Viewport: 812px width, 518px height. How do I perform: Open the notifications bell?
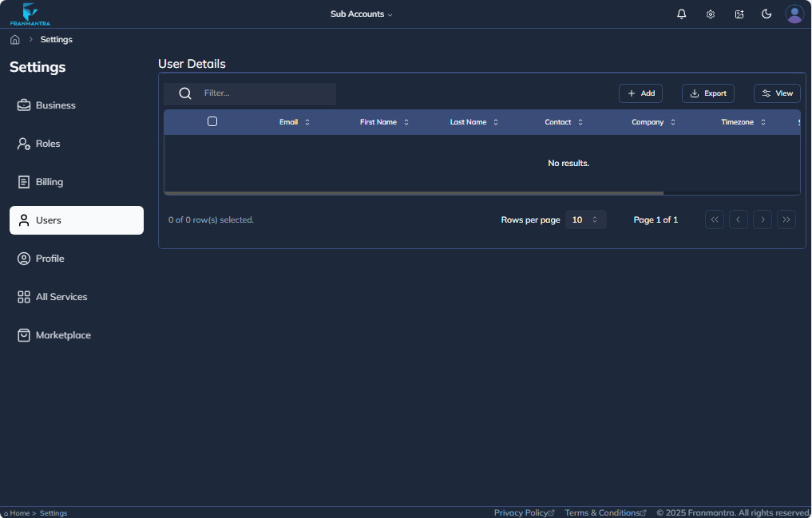point(681,14)
